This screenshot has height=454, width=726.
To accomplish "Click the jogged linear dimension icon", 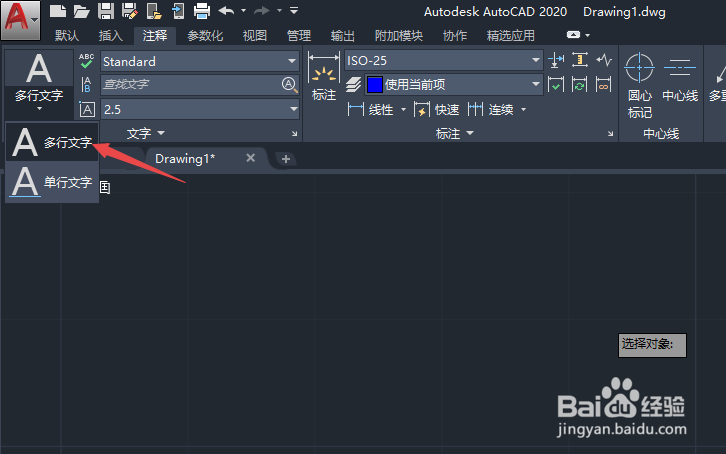I will coord(604,60).
